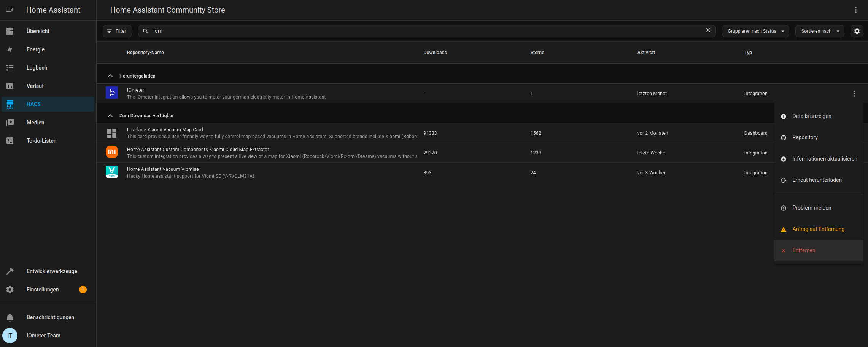The width and height of the screenshot is (868, 347).
Task: Click the Entwicklerwerkzeuge hammer icon
Action: click(10, 271)
